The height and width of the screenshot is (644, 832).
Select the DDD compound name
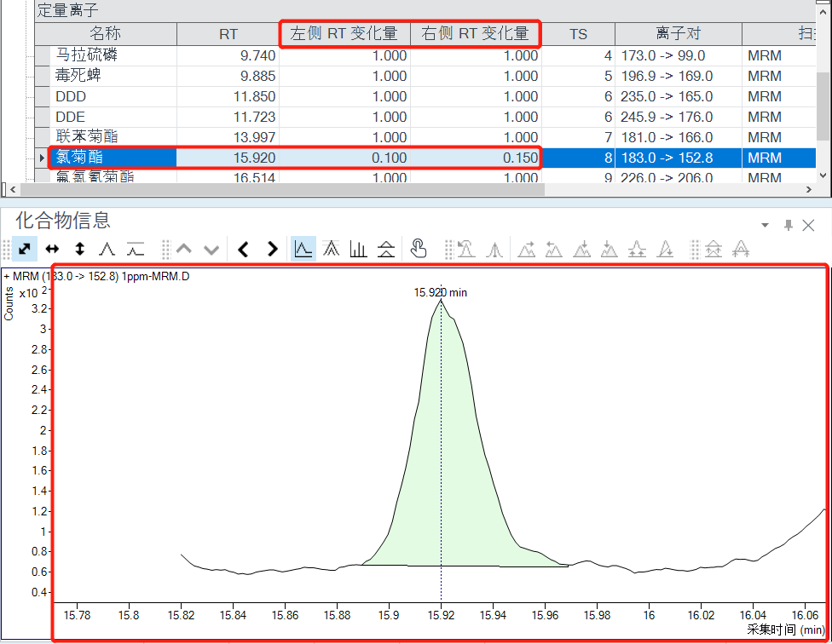(x=71, y=96)
